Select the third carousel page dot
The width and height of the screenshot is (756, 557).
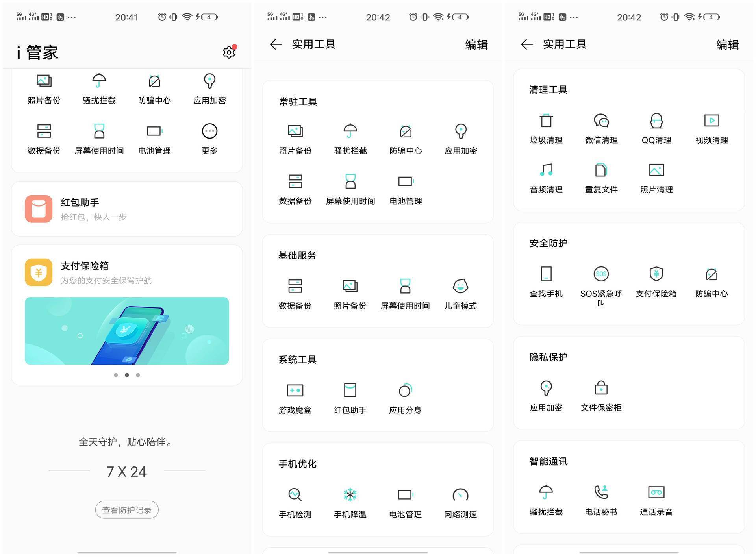pyautogui.click(x=137, y=375)
